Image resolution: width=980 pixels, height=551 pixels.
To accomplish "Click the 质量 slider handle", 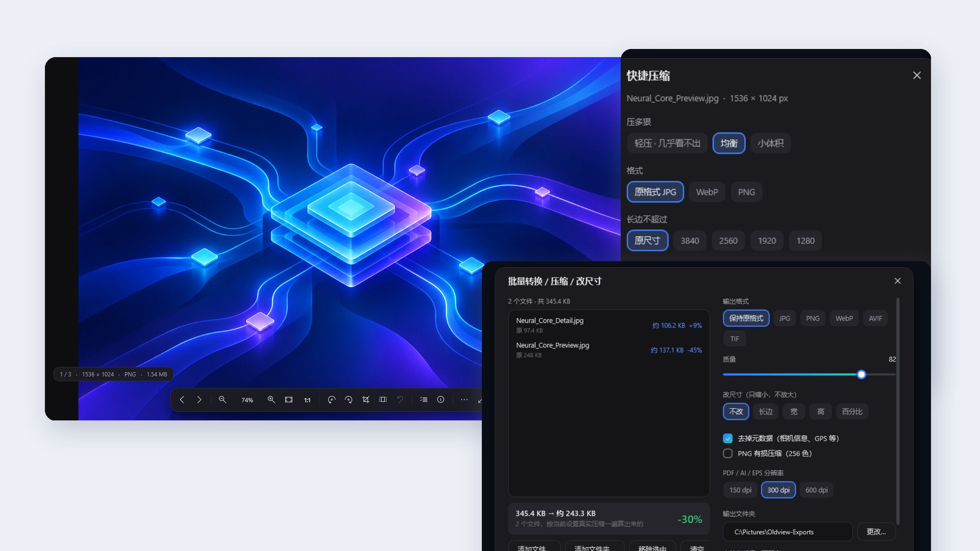I will click(861, 374).
